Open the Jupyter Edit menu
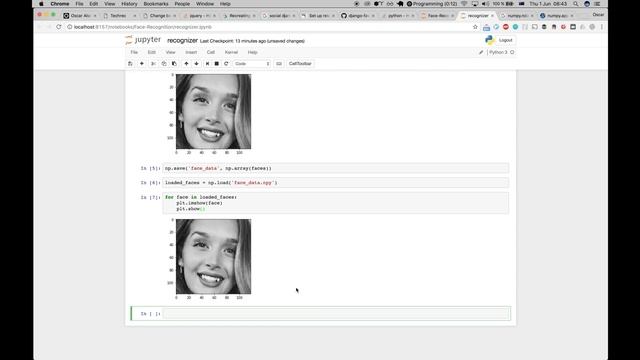 click(151, 52)
